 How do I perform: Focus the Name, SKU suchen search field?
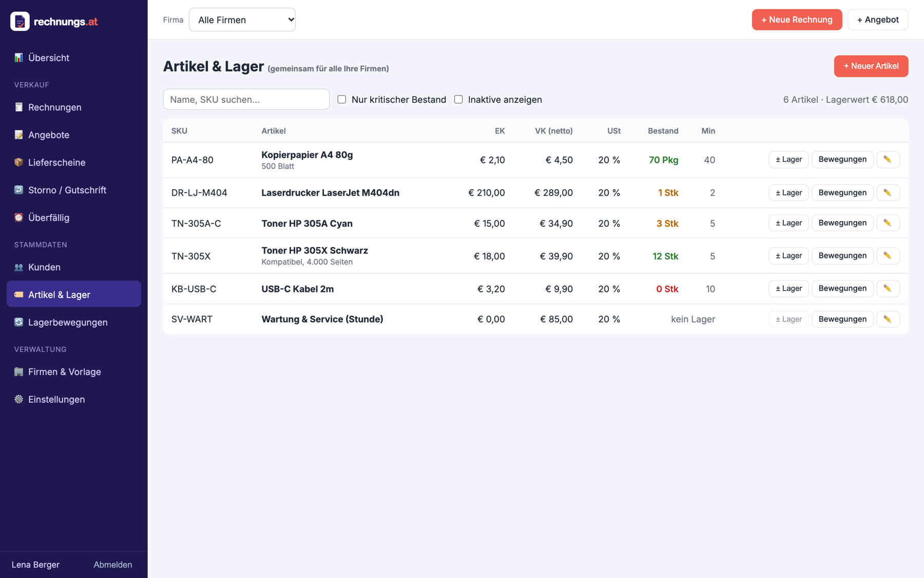coord(246,99)
